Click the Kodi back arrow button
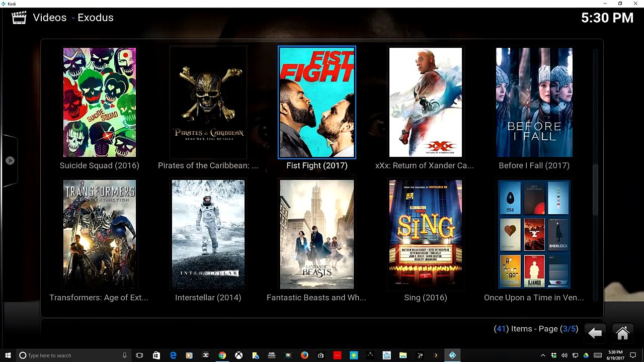The image size is (644, 362). (595, 333)
